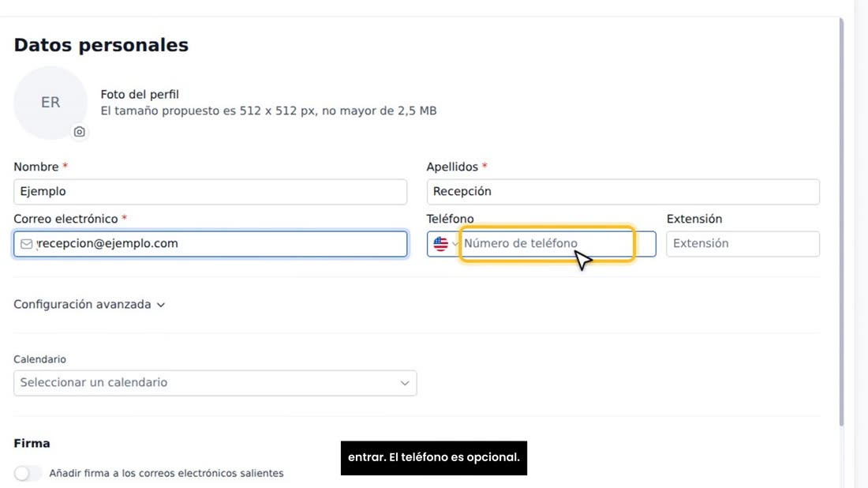Open the Seleccionar un calendario dropdown

[215, 383]
